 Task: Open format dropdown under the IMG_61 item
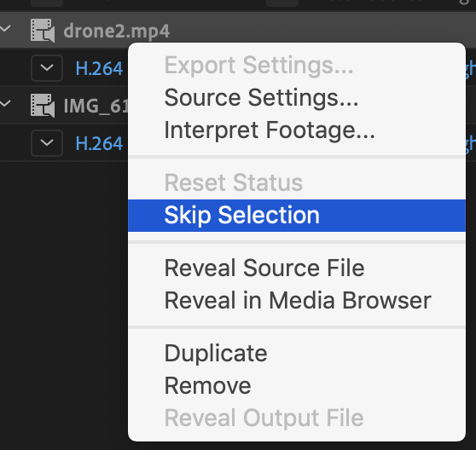coord(47,143)
